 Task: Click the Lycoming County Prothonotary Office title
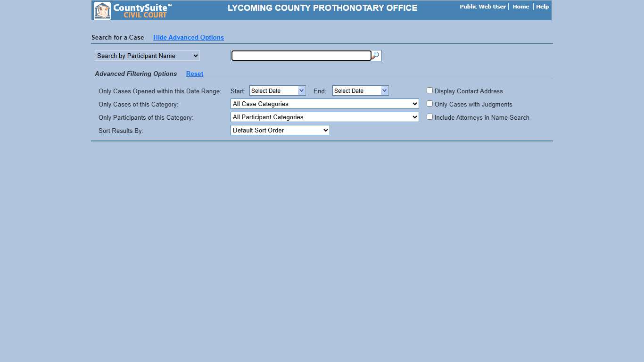click(322, 8)
